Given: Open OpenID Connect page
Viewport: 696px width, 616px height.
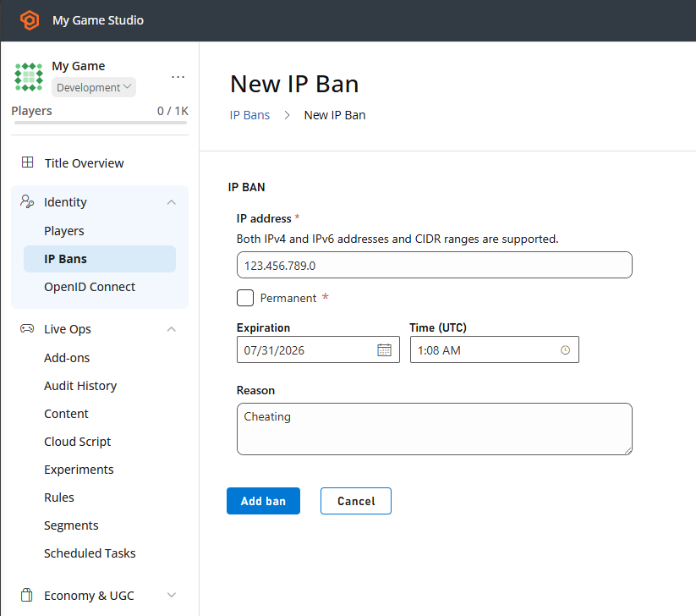Looking at the screenshot, I should pos(90,287).
